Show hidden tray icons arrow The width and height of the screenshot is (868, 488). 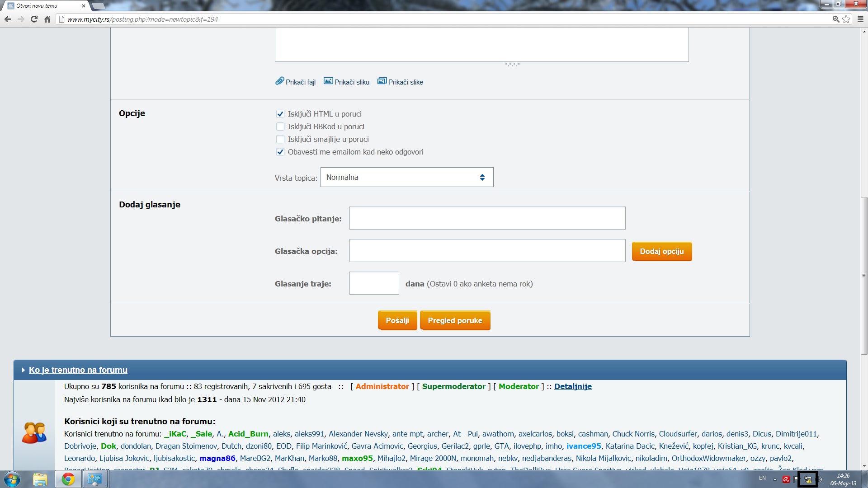775,479
